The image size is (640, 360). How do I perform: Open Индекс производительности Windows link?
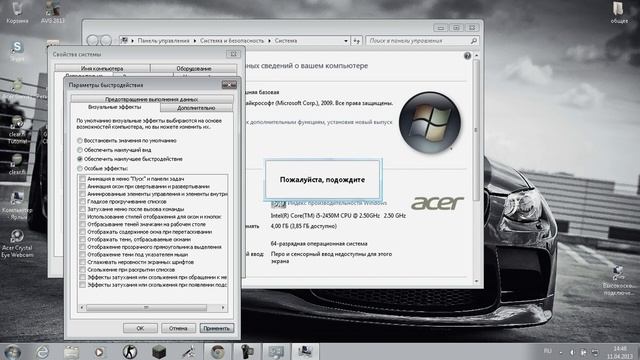[338, 203]
